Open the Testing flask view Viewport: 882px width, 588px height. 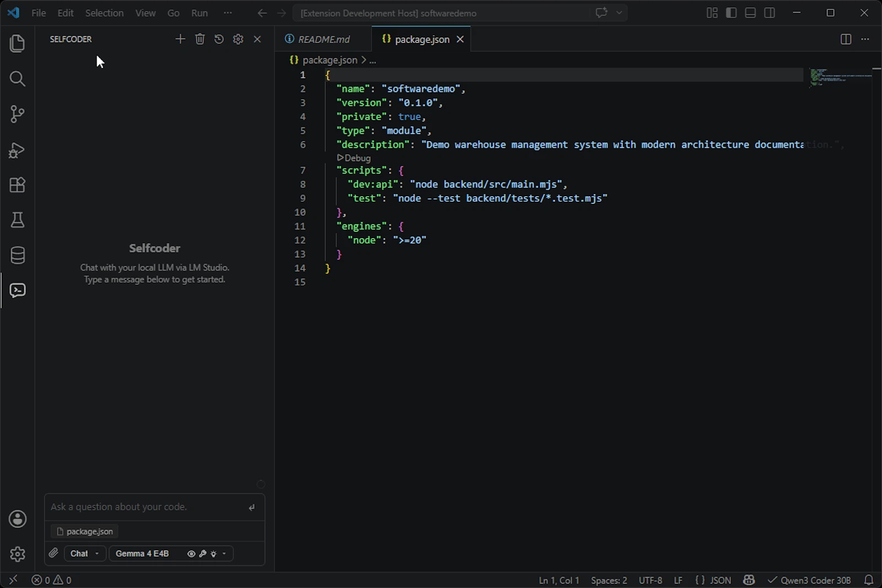(x=18, y=220)
